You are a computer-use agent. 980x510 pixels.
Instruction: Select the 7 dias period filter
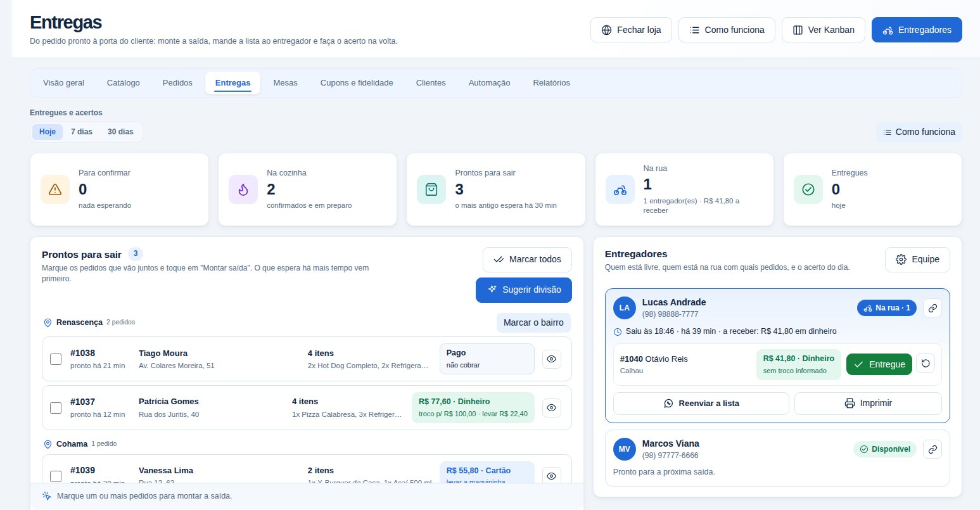coord(82,132)
